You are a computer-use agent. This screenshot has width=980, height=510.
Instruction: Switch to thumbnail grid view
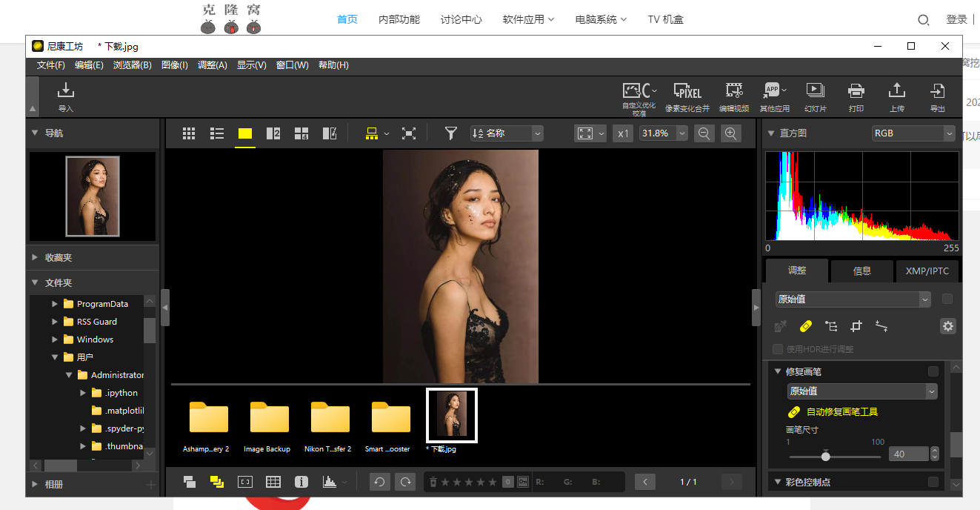click(189, 133)
